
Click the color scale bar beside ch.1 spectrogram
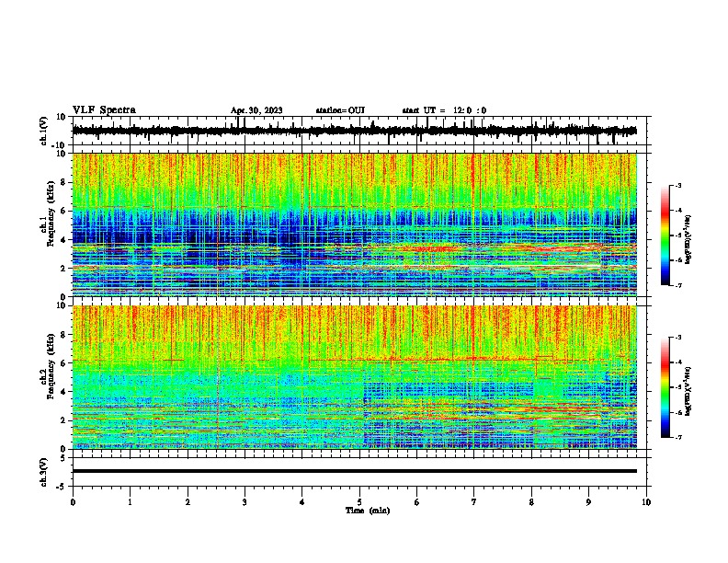coord(665,236)
